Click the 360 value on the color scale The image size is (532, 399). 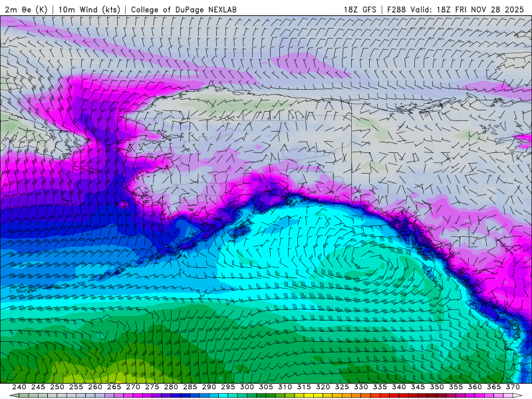point(475,387)
